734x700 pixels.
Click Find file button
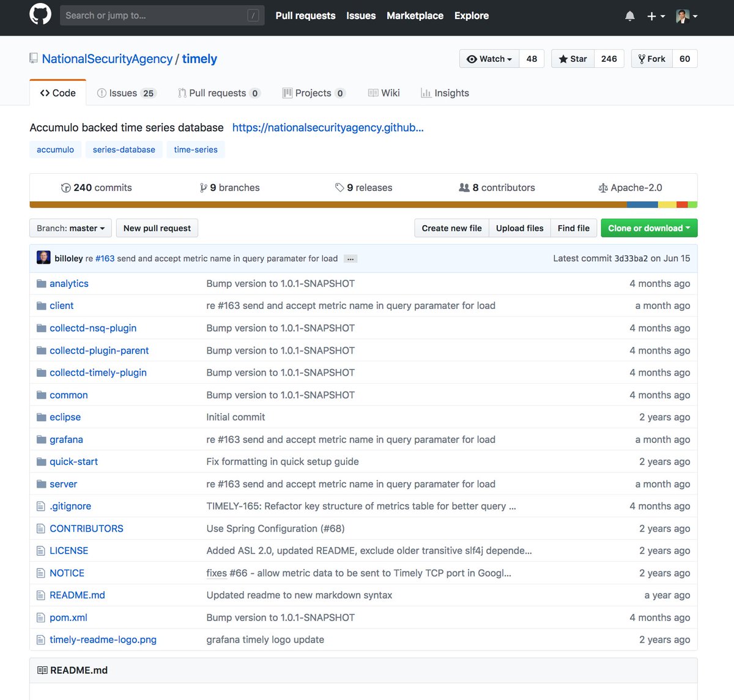coord(573,228)
